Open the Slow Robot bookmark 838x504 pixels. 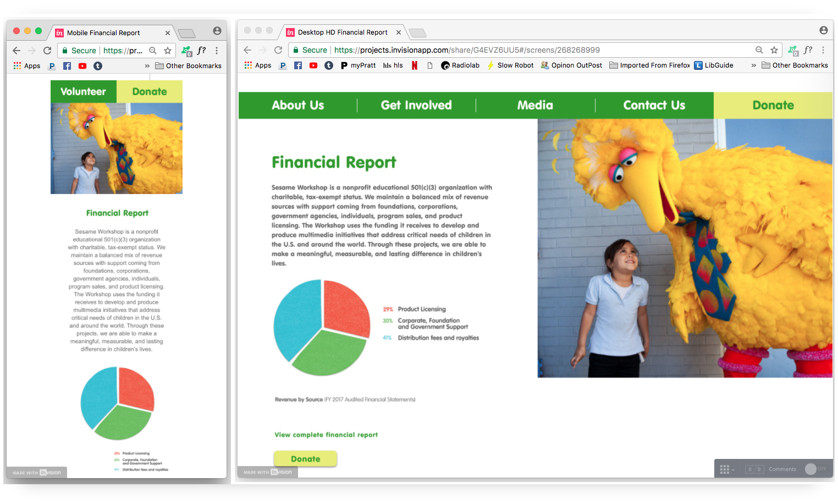coord(510,65)
